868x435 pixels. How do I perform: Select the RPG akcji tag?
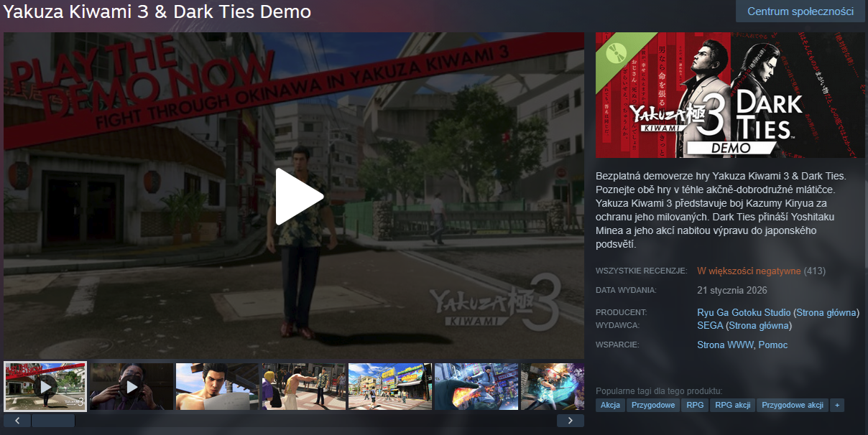732,405
